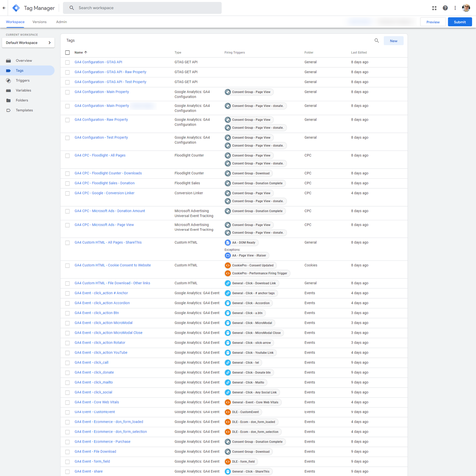Image resolution: width=476 pixels, height=476 pixels.
Task: Check the GA4 Configuration - Raw Property row checkbox
Action: 68,120
